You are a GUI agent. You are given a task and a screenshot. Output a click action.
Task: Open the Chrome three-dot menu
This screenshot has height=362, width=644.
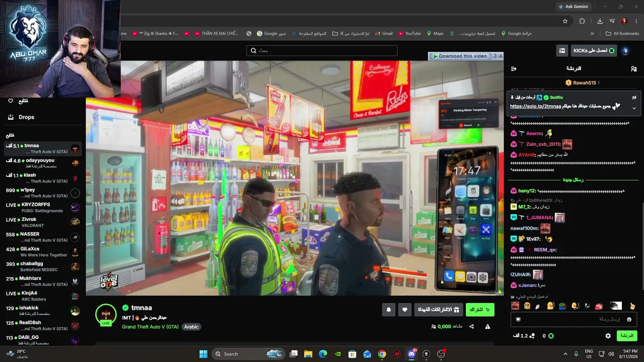(x=635, y=21)
